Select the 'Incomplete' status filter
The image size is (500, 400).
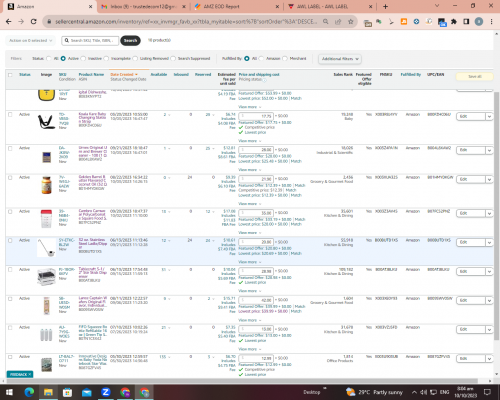coord(106,58)
